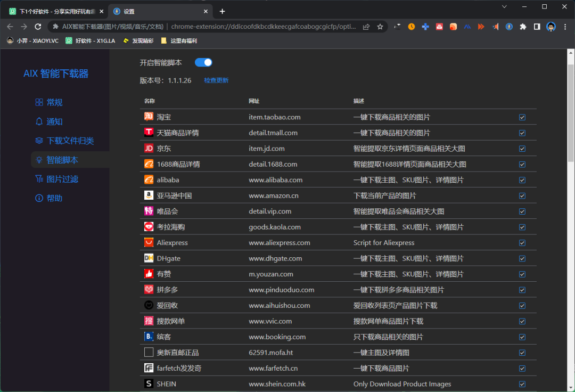Image resolution: width=575 pixels, height=392 pixels.
Task: Click the alibaba row icon
Action: tap(149, 179)
